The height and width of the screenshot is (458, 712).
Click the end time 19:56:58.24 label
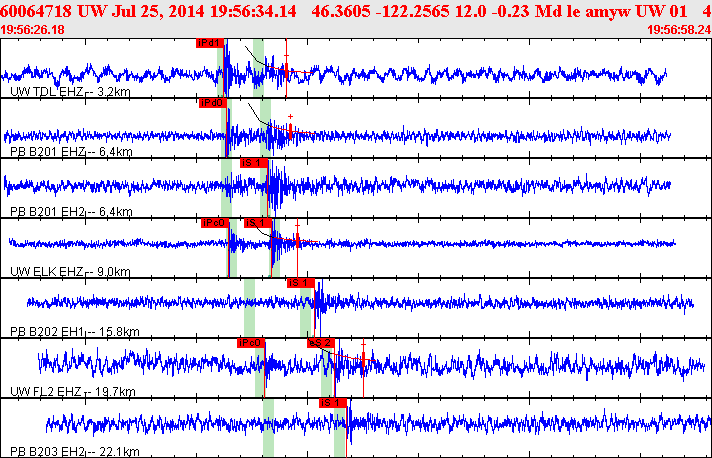coord(678,30)
